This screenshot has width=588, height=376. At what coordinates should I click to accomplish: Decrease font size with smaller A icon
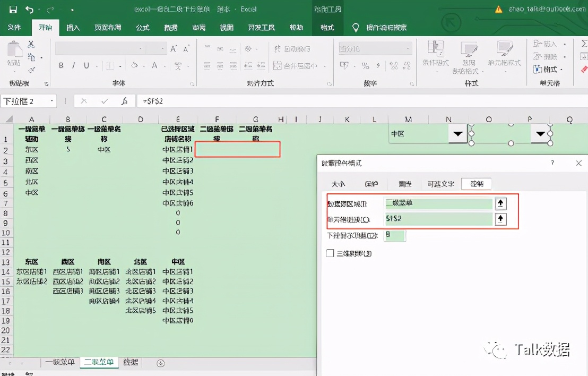click(x=186, y=49)
